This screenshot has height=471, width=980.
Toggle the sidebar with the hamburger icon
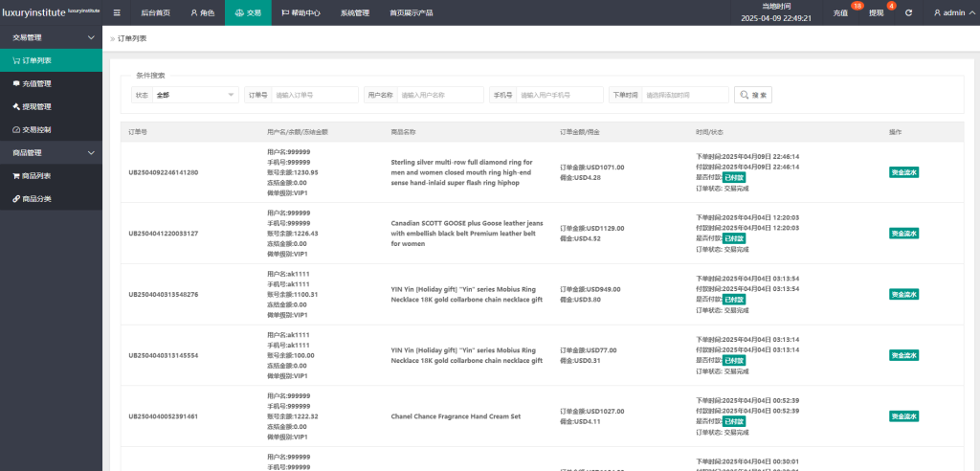tap(118, 12)
